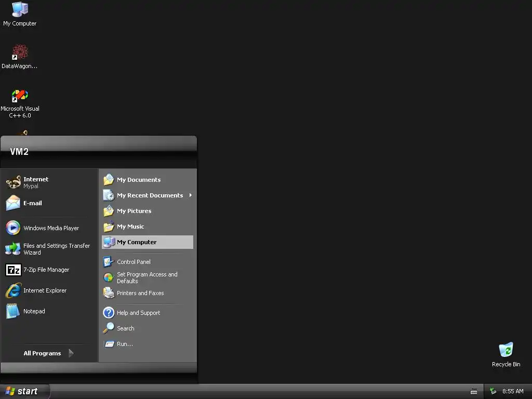Screen dimensions: 532x399
Task: Open the All Programs menu label
Action: pyautogui.click(x=42, y=353)
